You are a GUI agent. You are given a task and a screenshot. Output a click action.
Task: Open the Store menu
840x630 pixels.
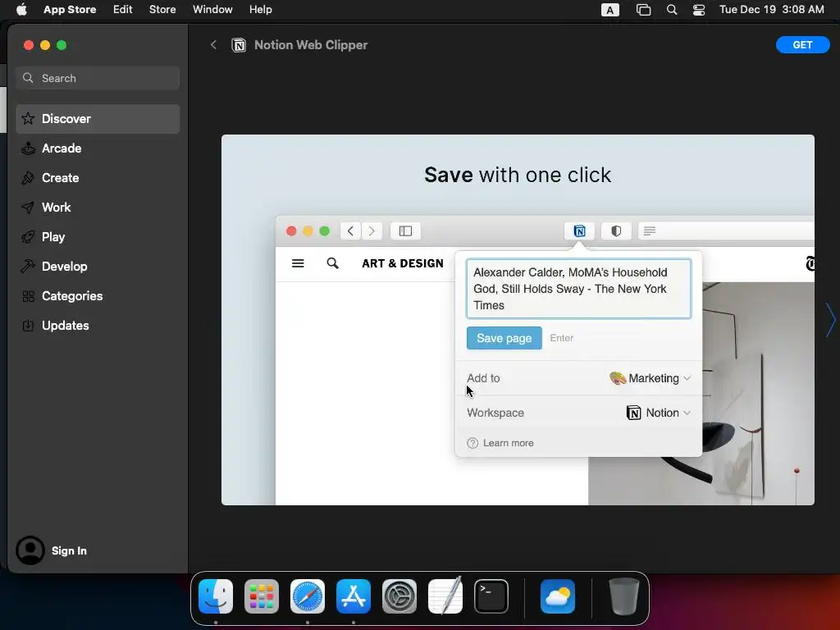tap(162, 10)
